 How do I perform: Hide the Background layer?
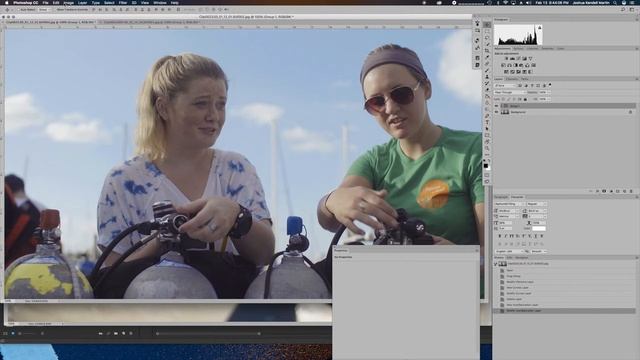[496, 112]
